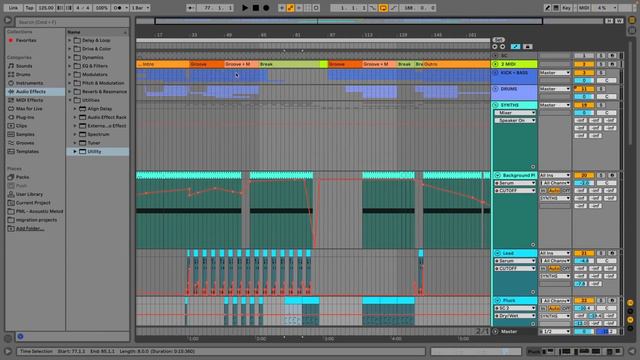Stop playback with the Stop button
The image size is (640, 360).
(256, 8)
